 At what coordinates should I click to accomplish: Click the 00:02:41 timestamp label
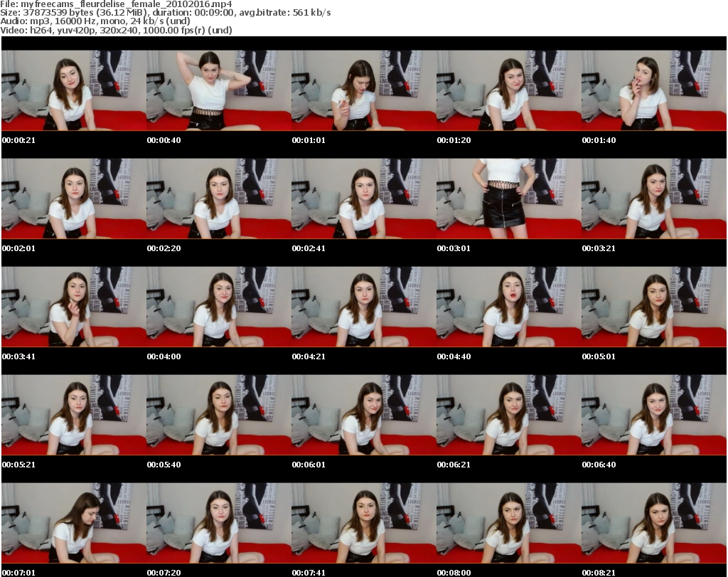pyautogui.click(x=309, y=248)
